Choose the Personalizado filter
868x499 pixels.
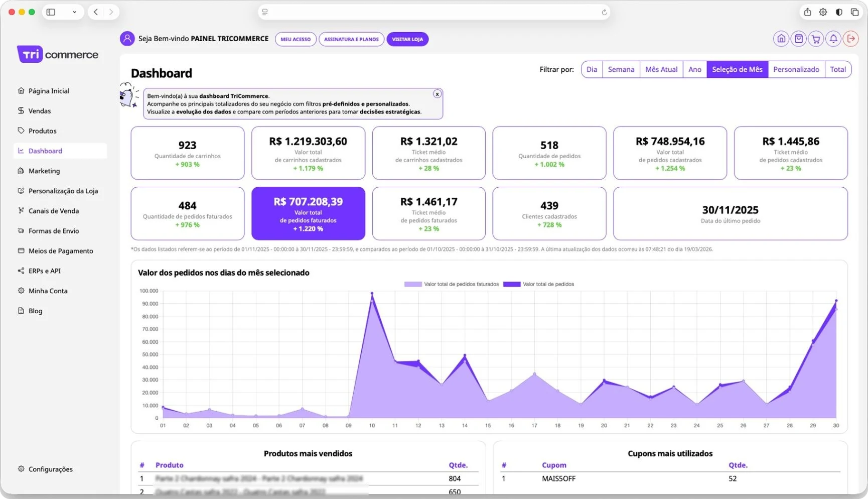click(x=796, y=69)
